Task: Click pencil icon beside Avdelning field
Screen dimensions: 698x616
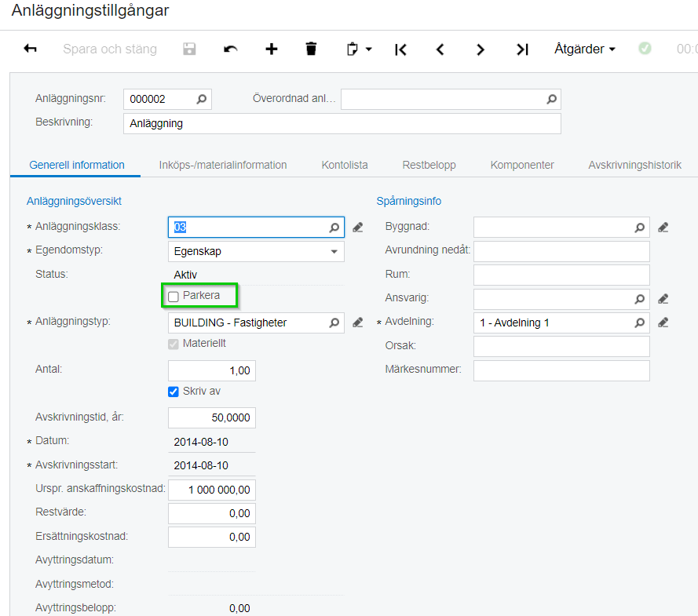Action: [663, 323]
